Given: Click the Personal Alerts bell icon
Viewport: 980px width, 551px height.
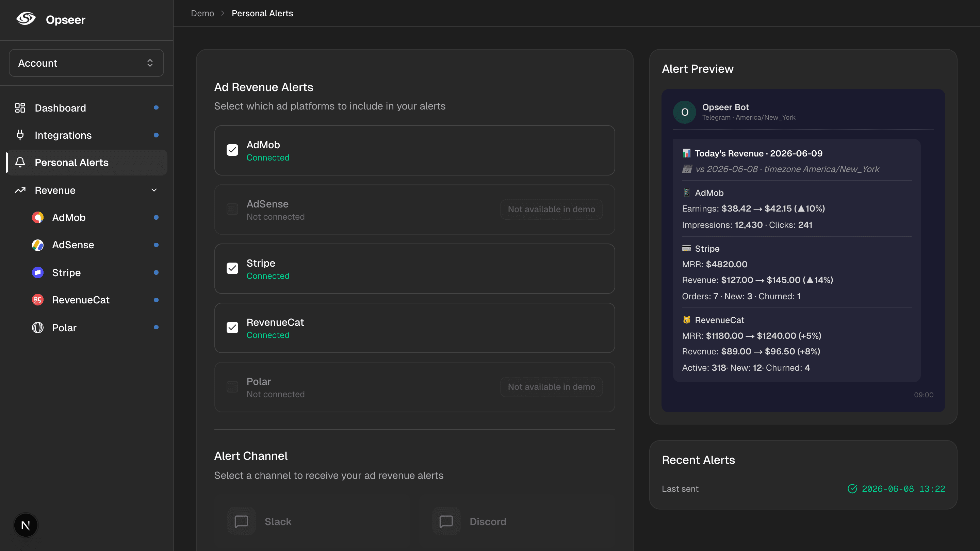Looking at the screenshot, I should [20, 162].
